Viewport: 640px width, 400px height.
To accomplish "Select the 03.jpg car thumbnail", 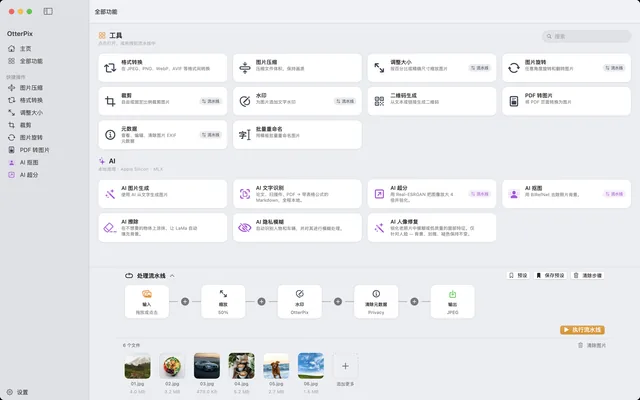I will pyautogui.click(x=207, y=366).
